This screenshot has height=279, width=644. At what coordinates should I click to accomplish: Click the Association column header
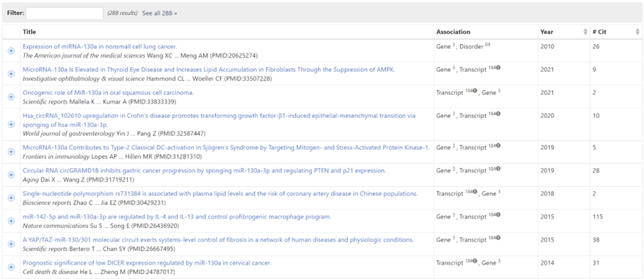(x=453, y=32)
